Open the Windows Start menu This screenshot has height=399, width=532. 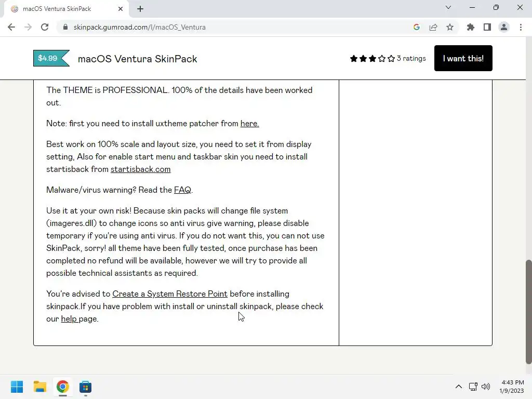click(x=17, y=387)
